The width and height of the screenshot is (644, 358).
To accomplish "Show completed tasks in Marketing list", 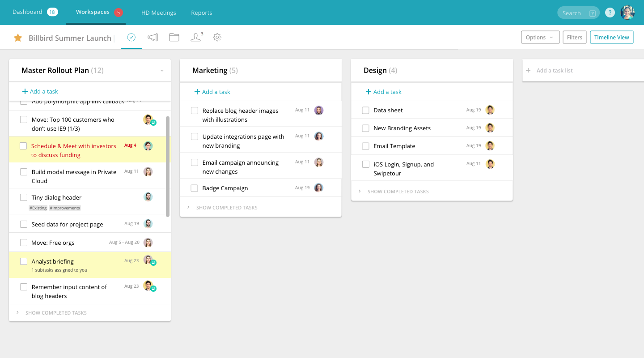I will point(227,208).
